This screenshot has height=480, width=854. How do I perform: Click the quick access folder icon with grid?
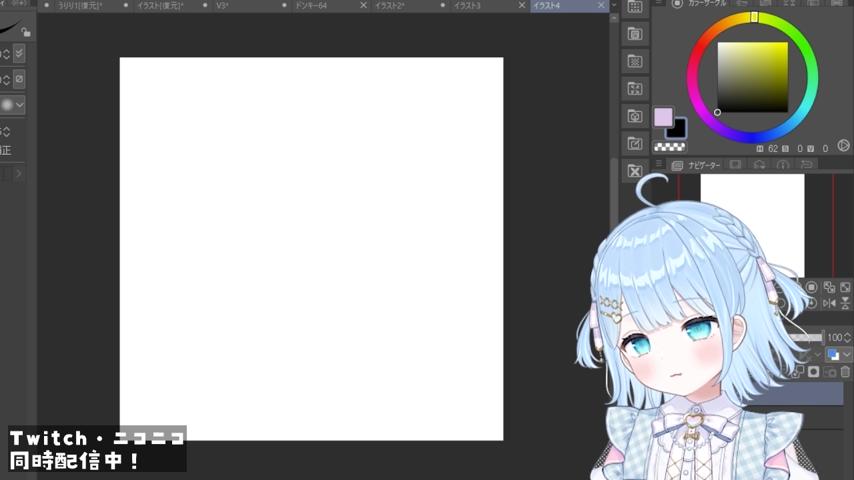635,7
